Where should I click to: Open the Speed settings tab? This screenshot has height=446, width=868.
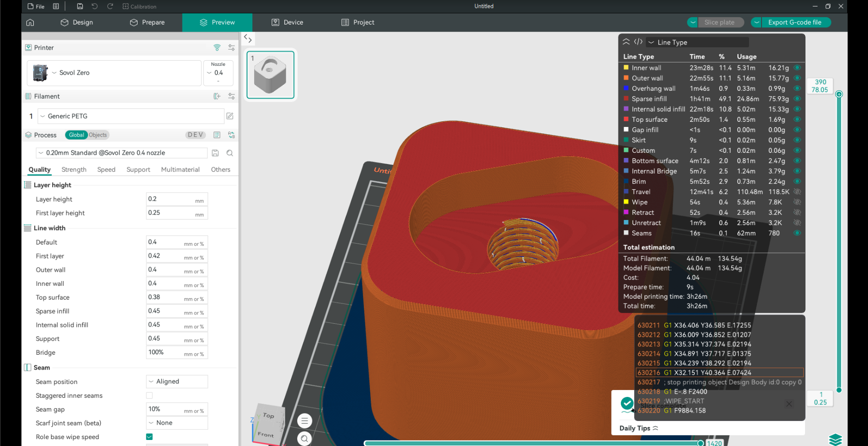(106, 170)
